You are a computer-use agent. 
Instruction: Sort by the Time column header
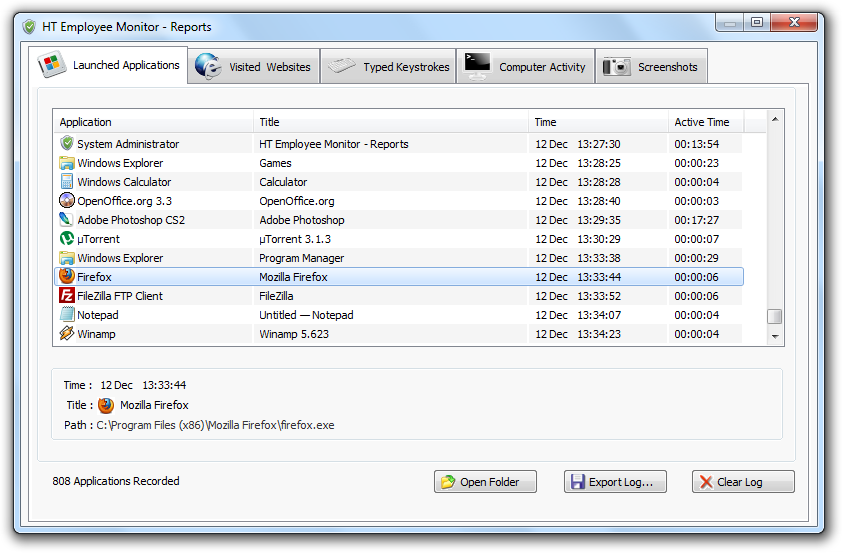coord(598,122)
